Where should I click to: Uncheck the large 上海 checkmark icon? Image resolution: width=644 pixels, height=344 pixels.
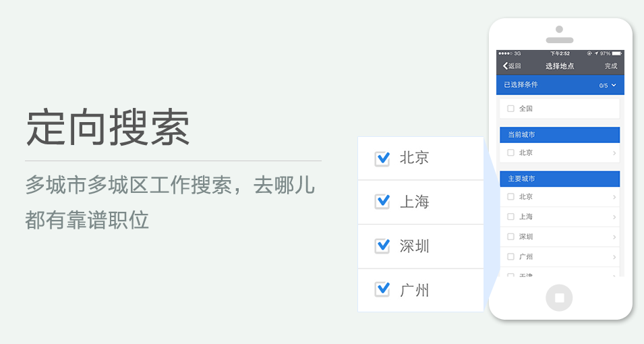[x=382, y=202]
